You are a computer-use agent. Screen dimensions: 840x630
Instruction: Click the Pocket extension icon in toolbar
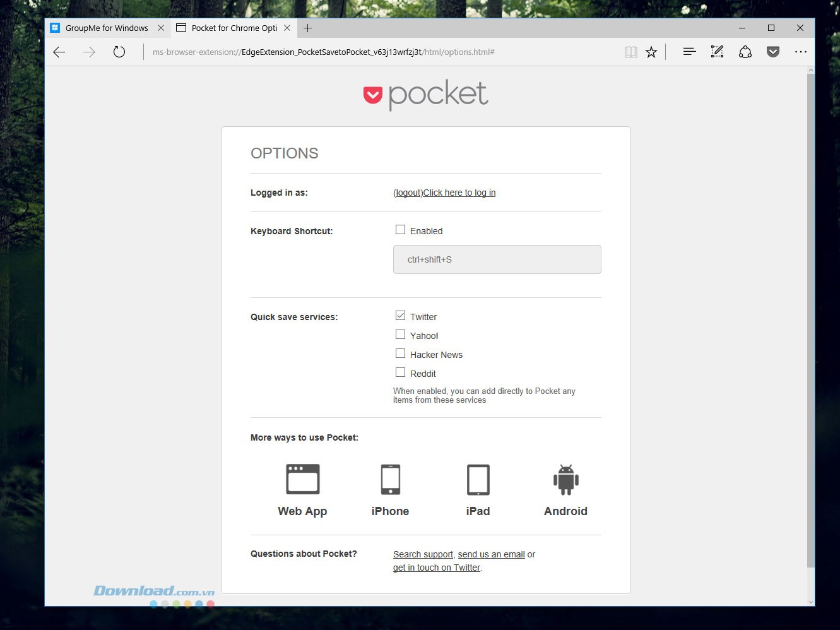pyautogui.click(x=772, y=52)
